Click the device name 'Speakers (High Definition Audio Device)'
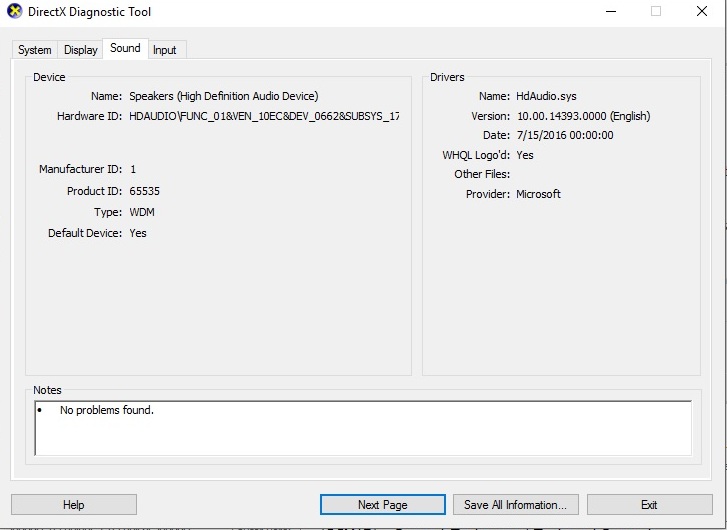This screenshot has height=530, width=727. [x=223, y=96]
